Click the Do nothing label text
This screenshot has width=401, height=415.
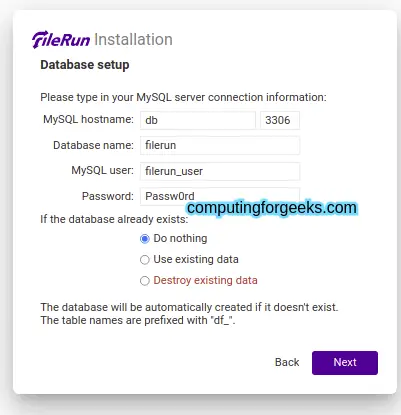click(180, 238)
